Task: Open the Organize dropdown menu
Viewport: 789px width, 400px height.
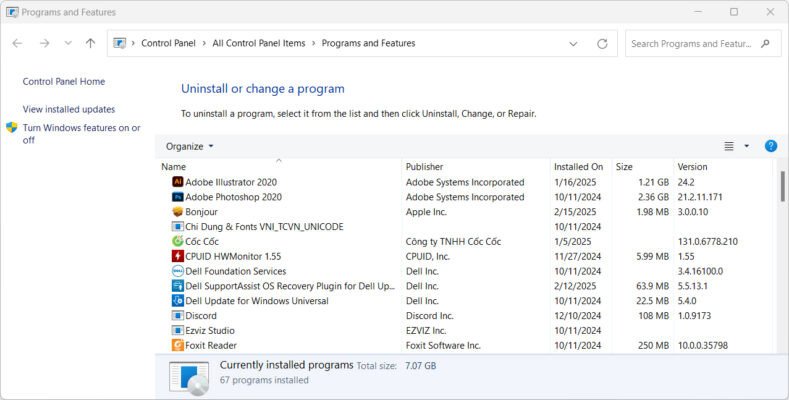Action: coord(190,146)
